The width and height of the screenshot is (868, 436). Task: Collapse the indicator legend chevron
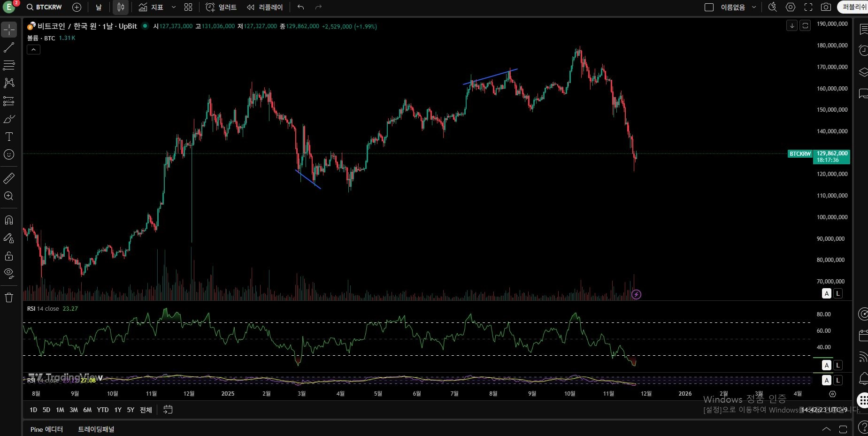click(x=33, y=50)
